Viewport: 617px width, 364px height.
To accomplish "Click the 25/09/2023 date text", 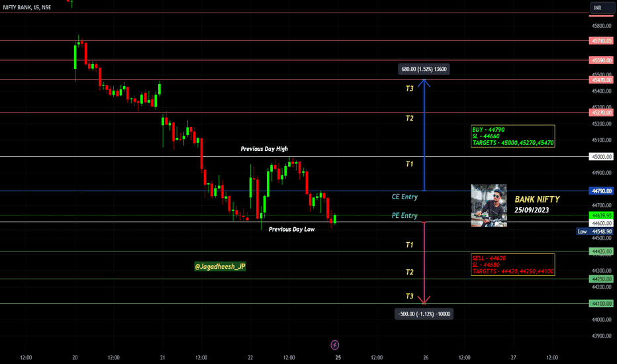I will coord(531,210).
